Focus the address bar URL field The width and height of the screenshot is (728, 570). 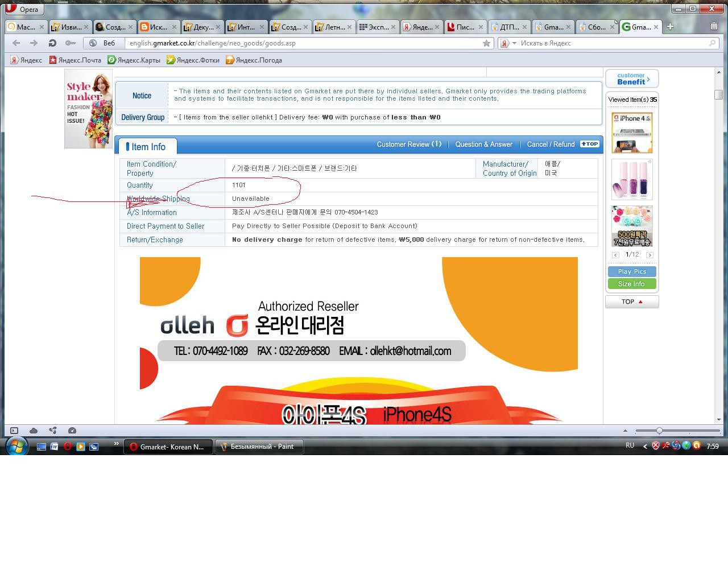304,43
